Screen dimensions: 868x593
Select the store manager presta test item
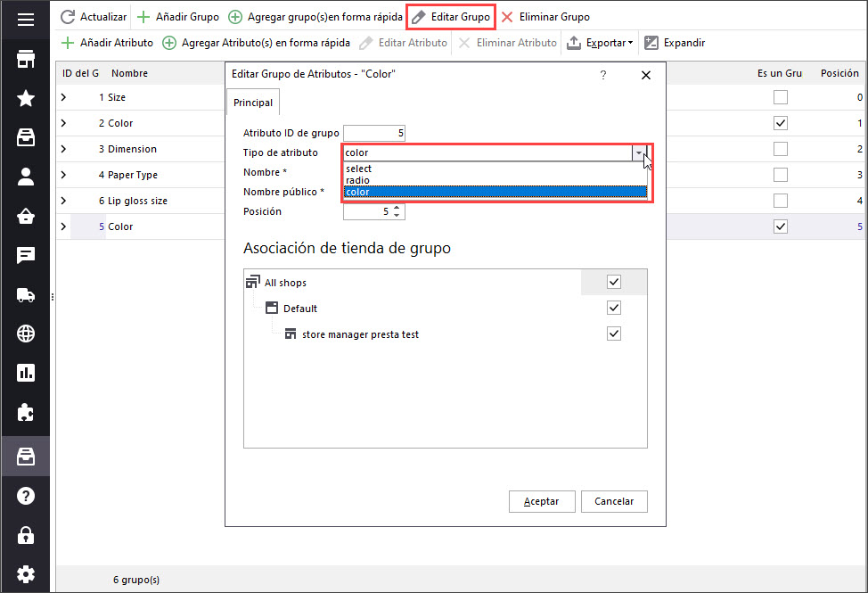360,334
